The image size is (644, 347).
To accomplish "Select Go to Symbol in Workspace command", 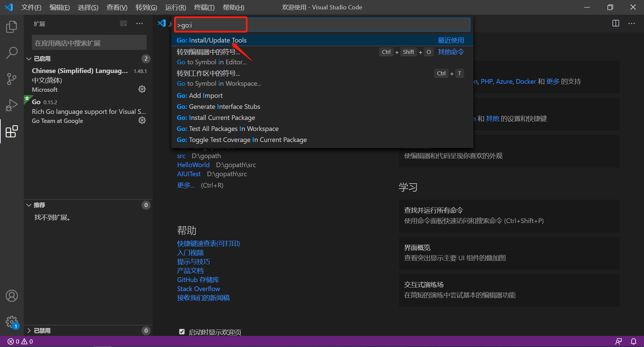I will coord(322,78).
